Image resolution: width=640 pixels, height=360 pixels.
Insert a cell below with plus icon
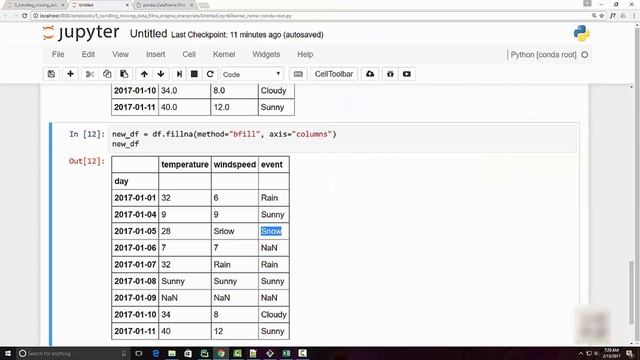[x=70, y=74]
